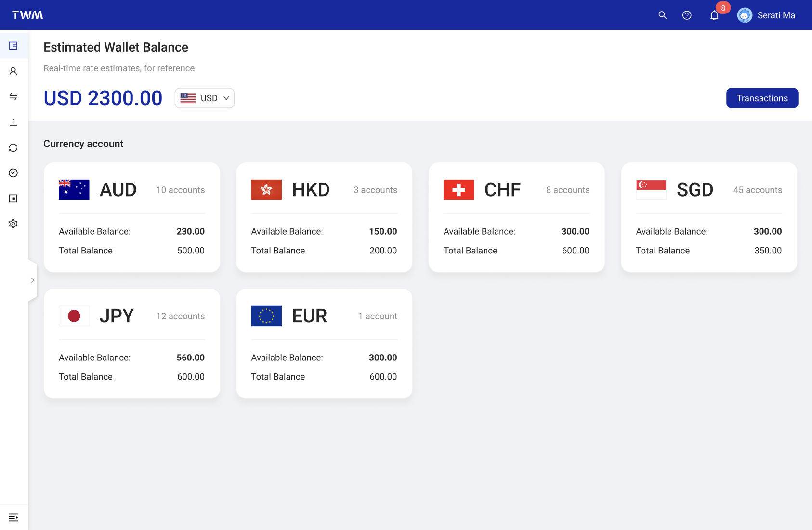This screenshot has height=530, width=812.
Task: Open the user profile sidebar icon
Action: click(x=13, y=71)
